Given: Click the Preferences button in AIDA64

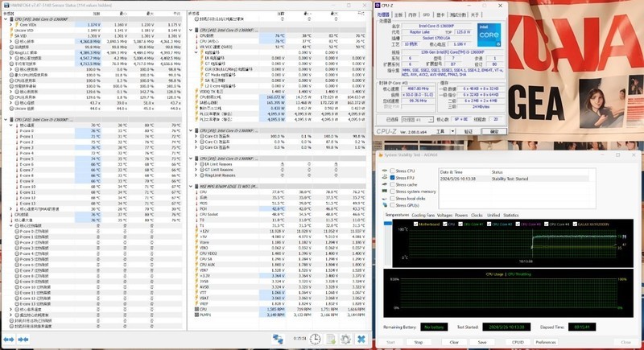Looking at the screenshot, I should point(546,341).
